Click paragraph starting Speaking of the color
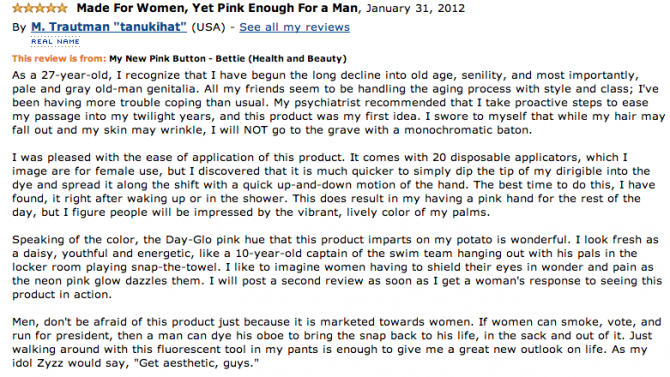Viewport: 670px width, 377px height. tap(337, 267)
